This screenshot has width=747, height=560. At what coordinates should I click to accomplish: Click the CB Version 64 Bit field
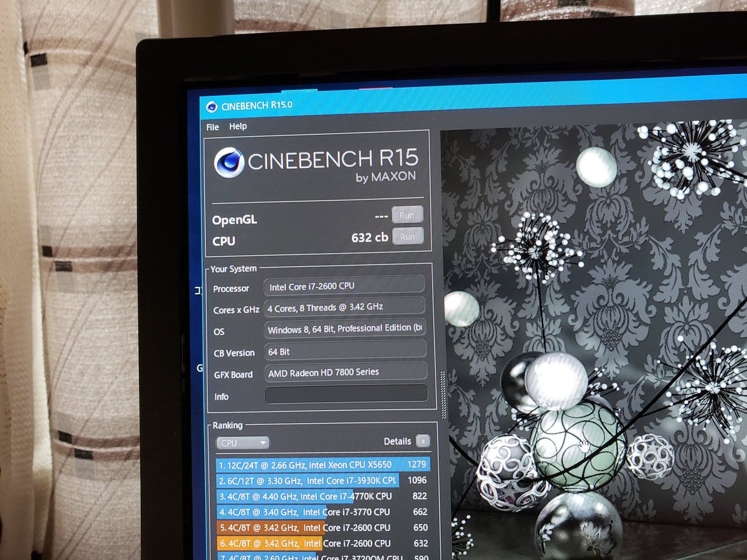(x=345, y=350)
